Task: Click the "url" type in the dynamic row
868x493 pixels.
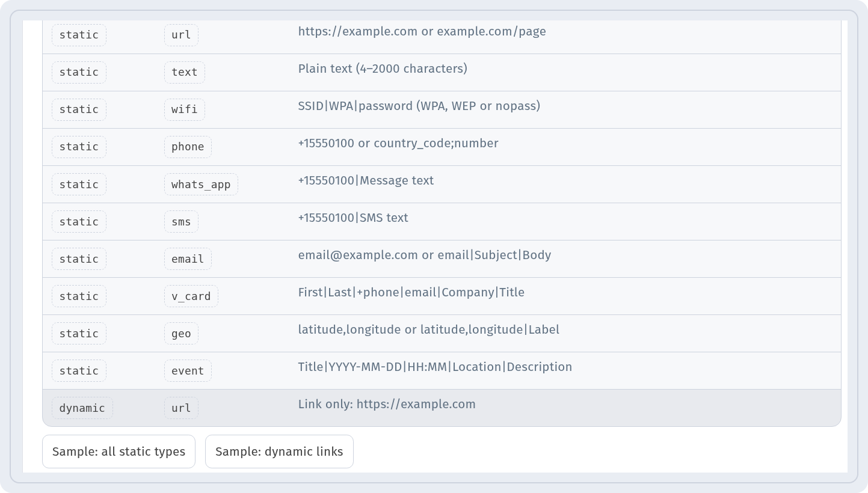Action: coord(181,408)
